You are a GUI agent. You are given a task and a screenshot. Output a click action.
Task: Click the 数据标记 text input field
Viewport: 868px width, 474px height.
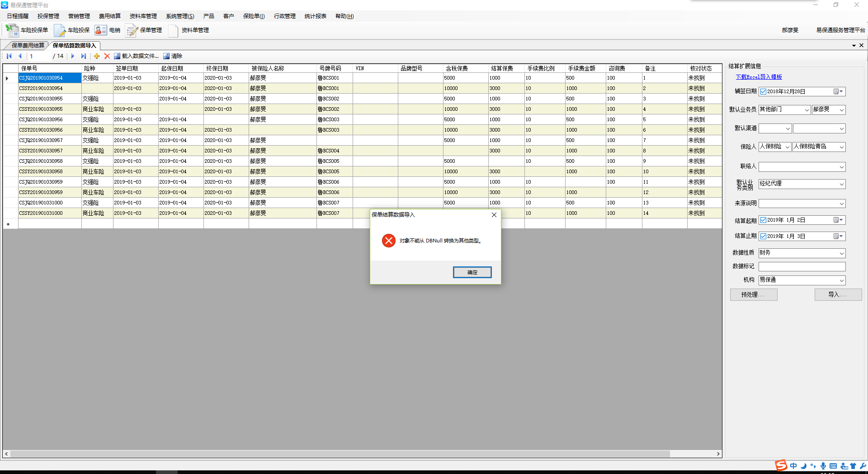click(x=802, y=267)
